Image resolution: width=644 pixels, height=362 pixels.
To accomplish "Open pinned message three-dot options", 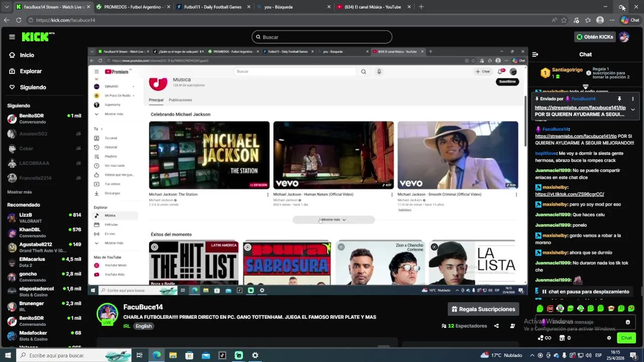I will pyautogui.click(x=632, y=99).
